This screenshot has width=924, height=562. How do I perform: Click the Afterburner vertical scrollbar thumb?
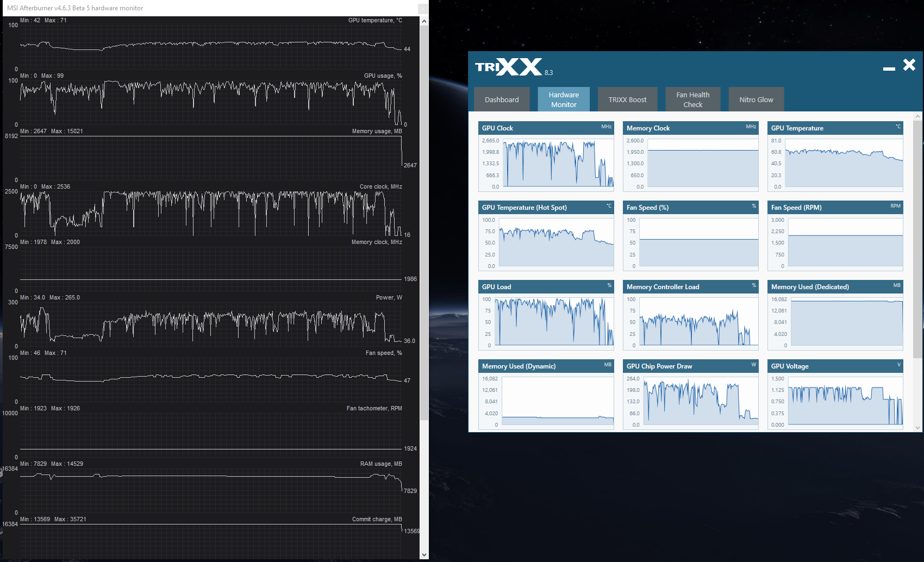(424, 223)
